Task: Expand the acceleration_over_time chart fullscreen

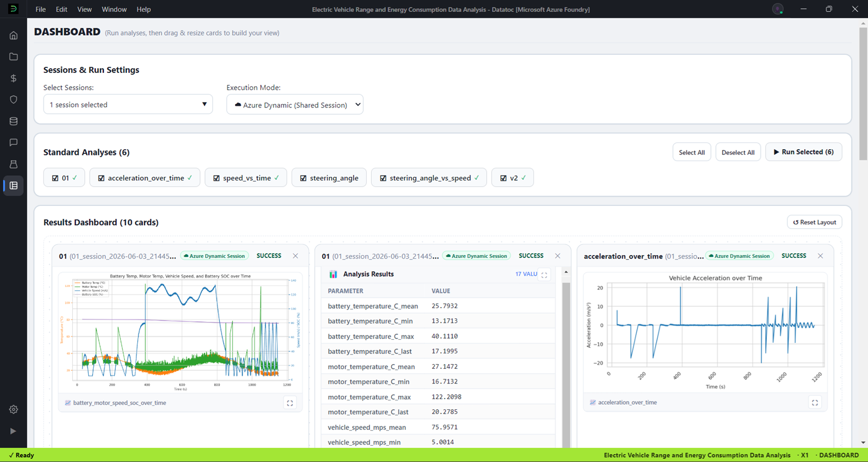Action: pyautogui.click(x=815, y=403)
